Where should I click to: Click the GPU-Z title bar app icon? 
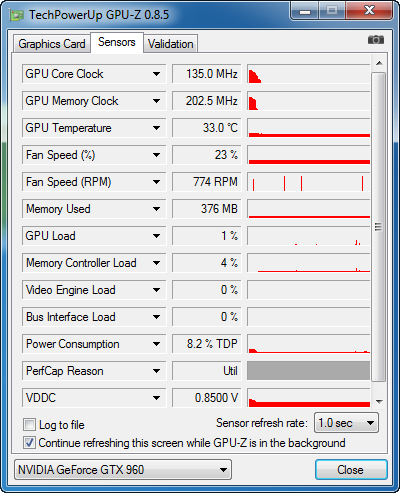pyautogui.click(x=17, y=15)
